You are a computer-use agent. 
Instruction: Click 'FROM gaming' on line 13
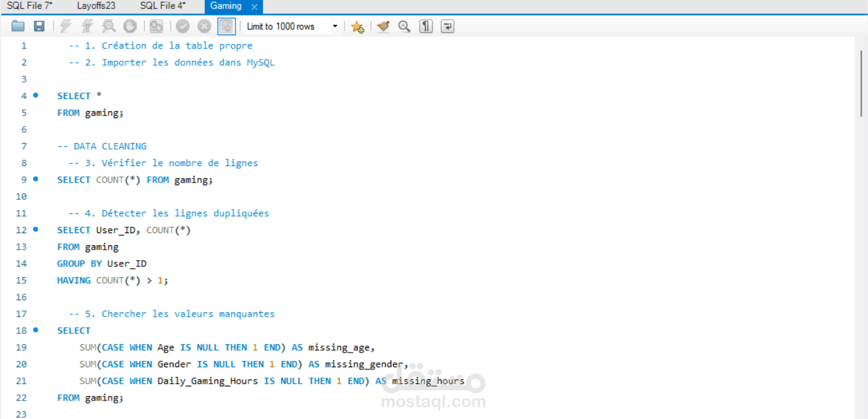coord(88,247)
